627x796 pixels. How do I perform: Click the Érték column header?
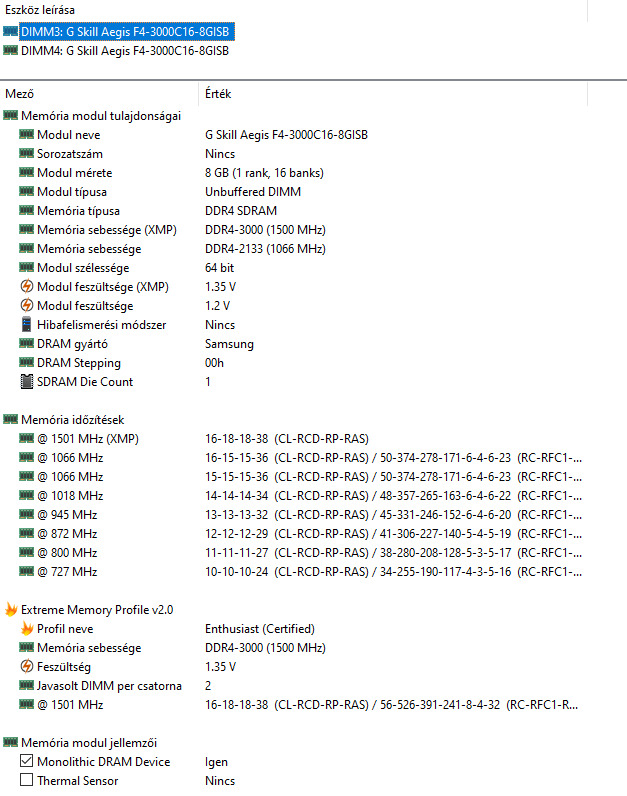pyautogui.click(x=218, y=94)
